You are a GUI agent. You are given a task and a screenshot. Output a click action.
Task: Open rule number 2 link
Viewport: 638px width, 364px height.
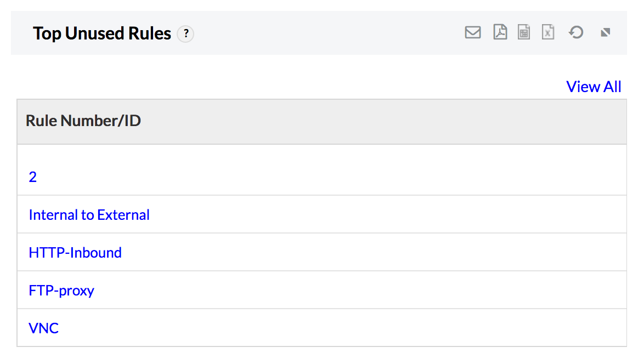tap(33, 177)
